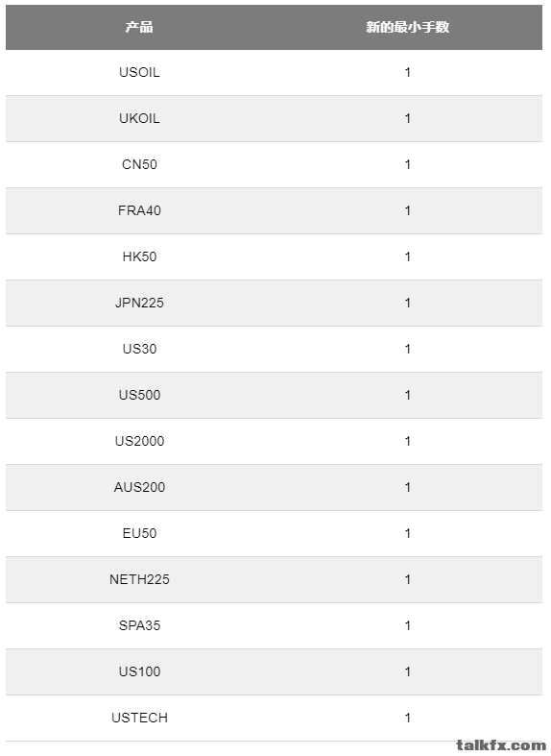Click the 新的最小手数 column header
The image size is (551, 756).
pyautogui.click(x=407, y=27)
